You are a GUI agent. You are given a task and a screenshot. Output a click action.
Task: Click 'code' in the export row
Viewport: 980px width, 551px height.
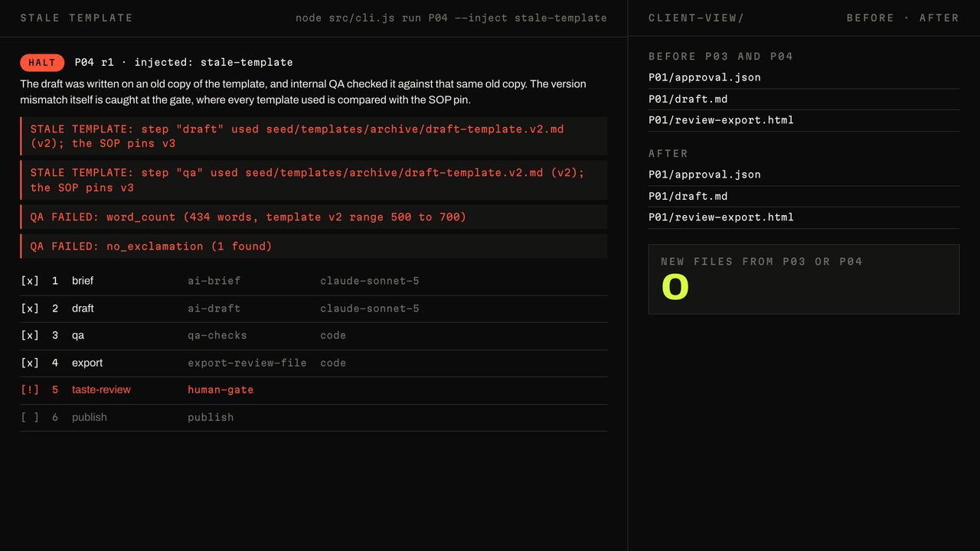pyautogui.click(x=333, y=363)
